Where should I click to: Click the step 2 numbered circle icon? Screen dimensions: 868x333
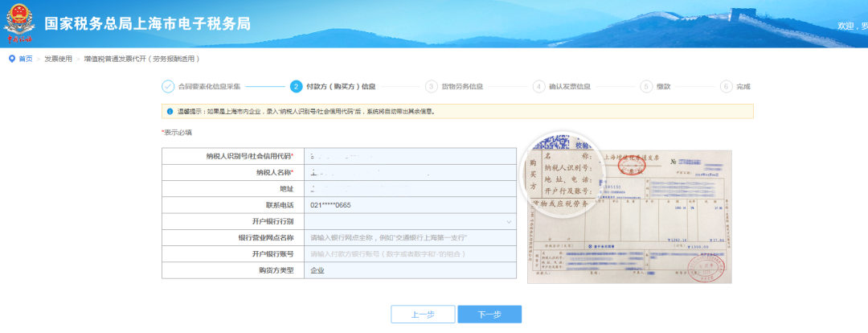[297, 86]
